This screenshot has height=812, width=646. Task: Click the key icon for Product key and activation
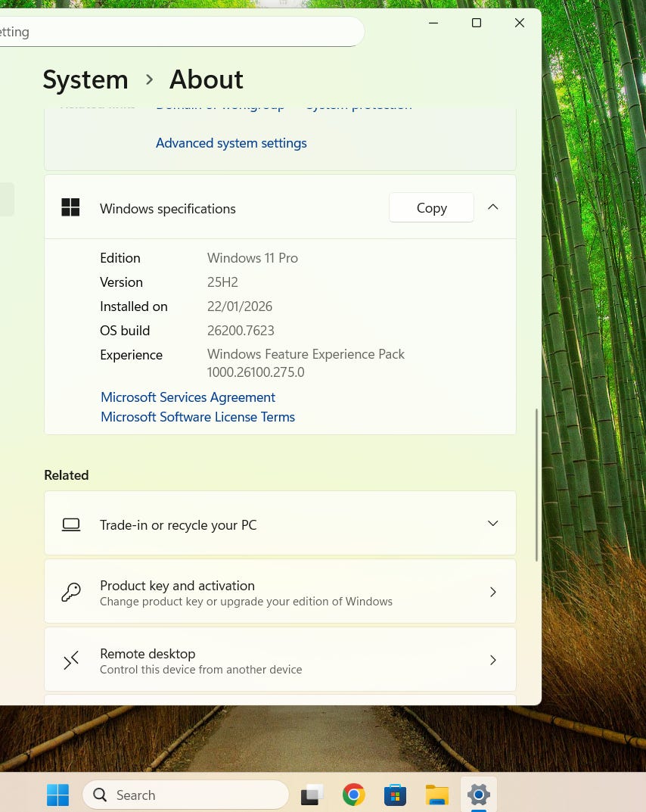pyautogui.click(x=71, y=593)
